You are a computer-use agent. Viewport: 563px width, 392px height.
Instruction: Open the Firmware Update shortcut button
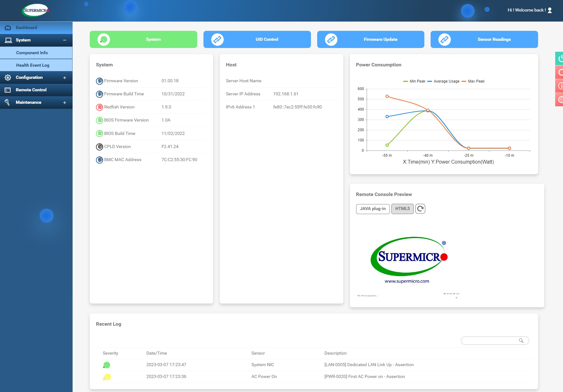(370, 40)
